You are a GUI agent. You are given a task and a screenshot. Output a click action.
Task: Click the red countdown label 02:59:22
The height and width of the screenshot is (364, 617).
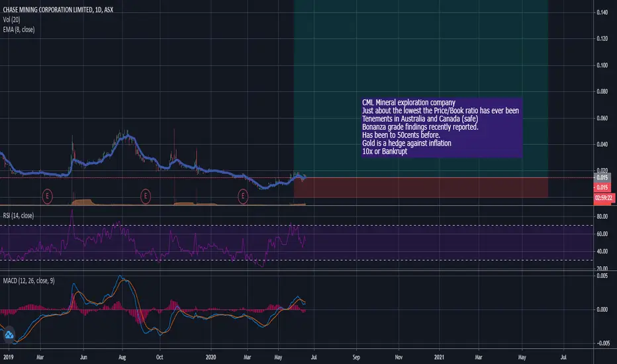coord(604,197)
